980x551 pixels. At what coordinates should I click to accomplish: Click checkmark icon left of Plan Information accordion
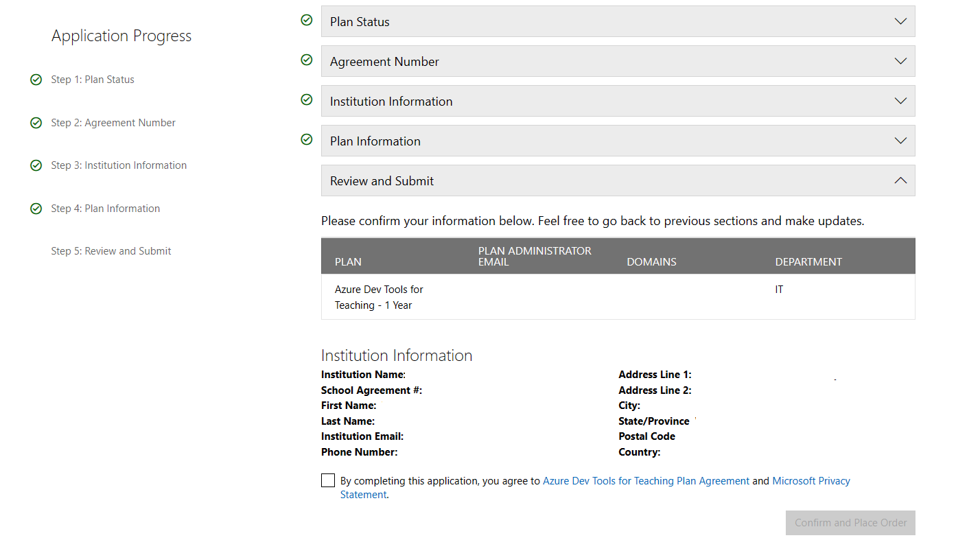307,140
